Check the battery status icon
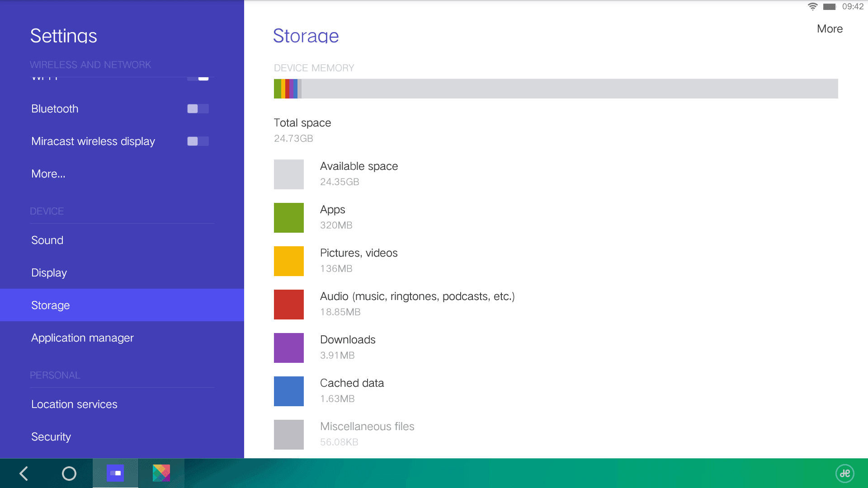 [x=829, y=7]
